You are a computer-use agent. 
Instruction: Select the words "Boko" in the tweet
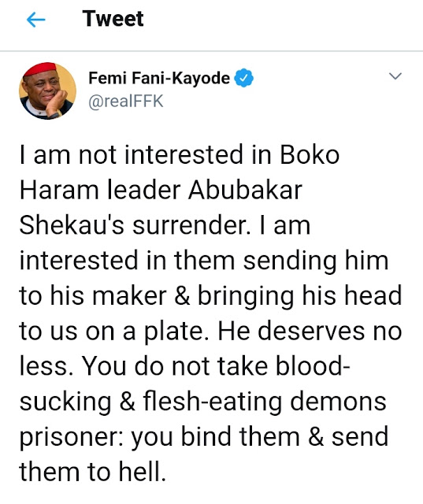[x=310, y=155]
